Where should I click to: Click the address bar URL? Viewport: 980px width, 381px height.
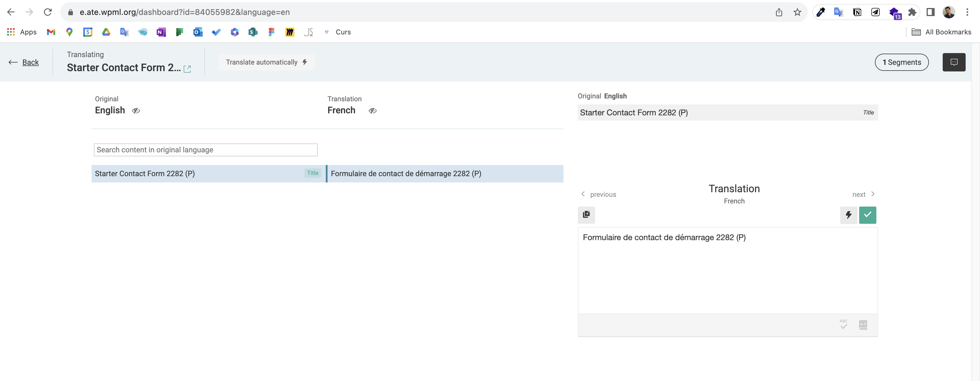[185, 12]
